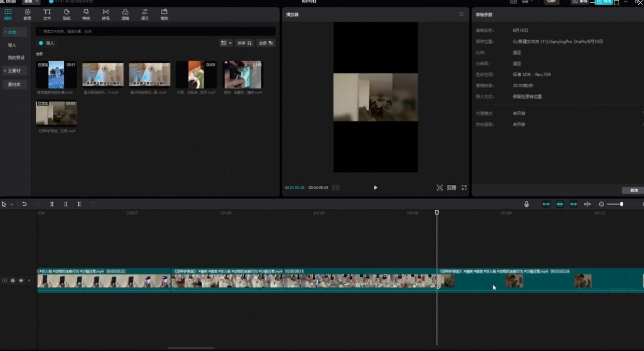Click the microphone record voiceover icon
The width and height of the screenshot is (644, 351).
tap(527, 204)
